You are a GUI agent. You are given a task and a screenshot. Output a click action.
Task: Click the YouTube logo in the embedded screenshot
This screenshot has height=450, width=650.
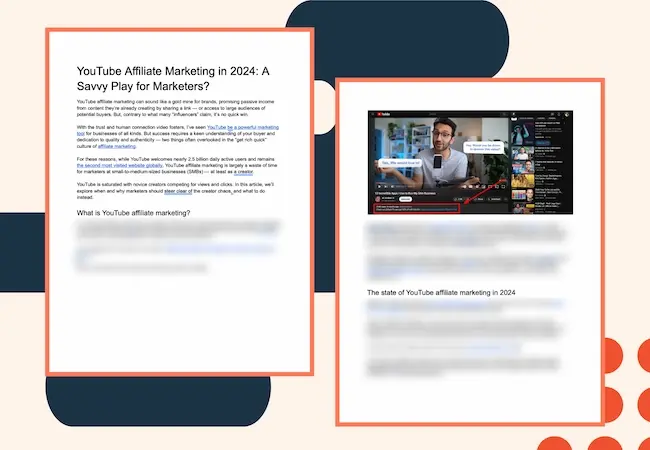[385, 113]
